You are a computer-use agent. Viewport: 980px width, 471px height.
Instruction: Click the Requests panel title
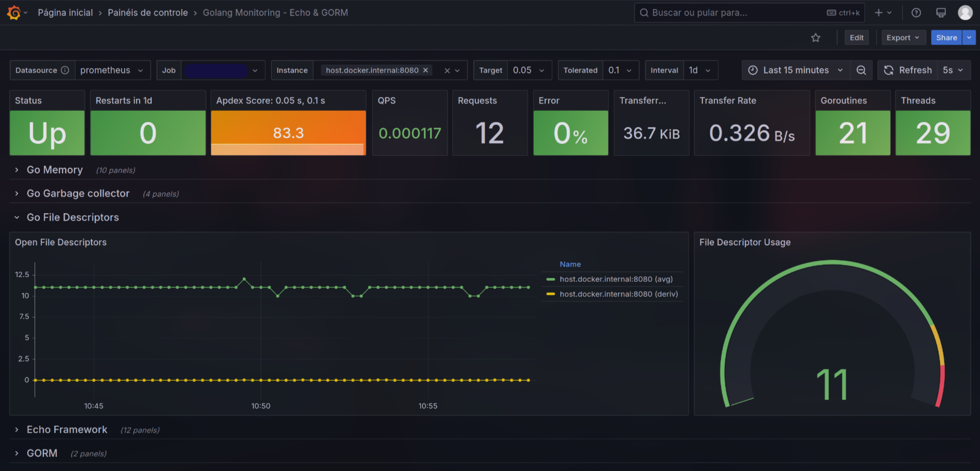pyautogui.click(x=477, y=101)
